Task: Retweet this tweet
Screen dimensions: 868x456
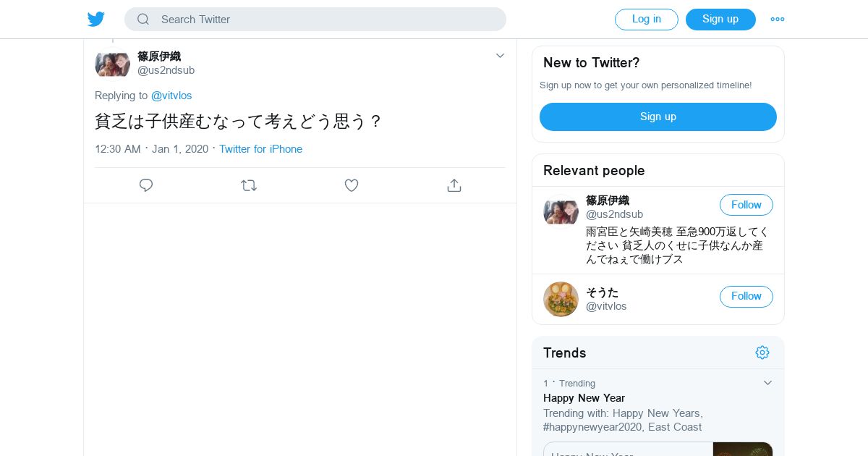Action: click(249, 185)
